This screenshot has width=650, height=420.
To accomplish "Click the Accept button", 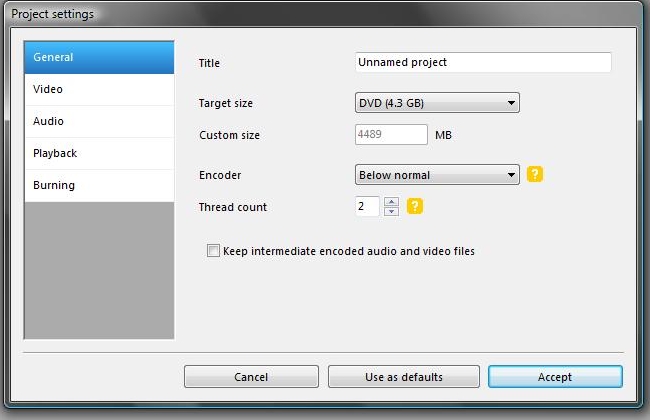I will pyautogui.click(x=555, y=376).
